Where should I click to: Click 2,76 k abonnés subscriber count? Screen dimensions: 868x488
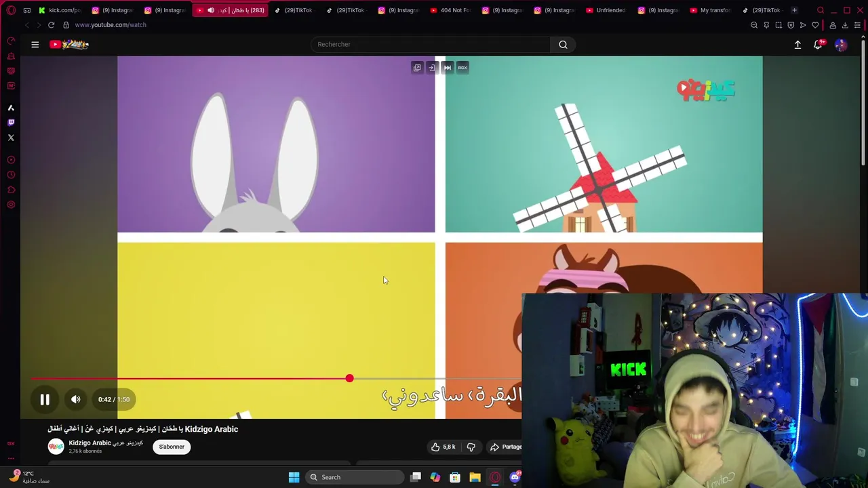tap(85, 451)
